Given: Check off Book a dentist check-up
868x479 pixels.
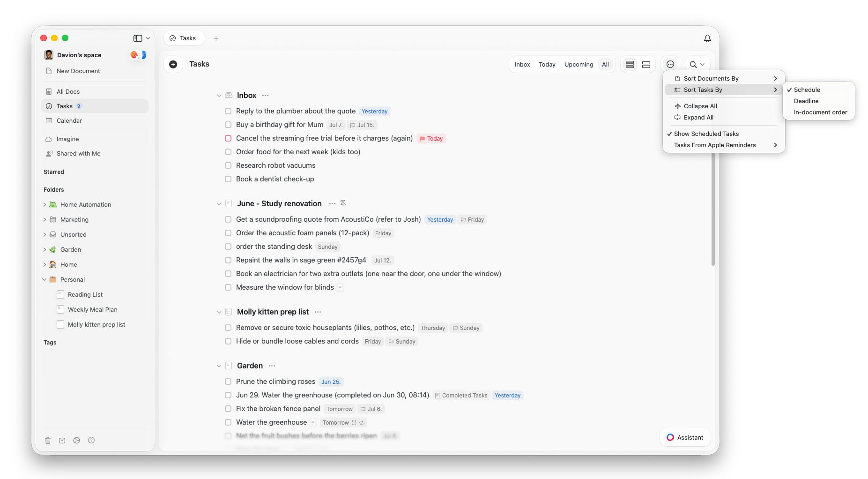Looking at the screenshot, I should pyautogui.click(x=228, y=179).
